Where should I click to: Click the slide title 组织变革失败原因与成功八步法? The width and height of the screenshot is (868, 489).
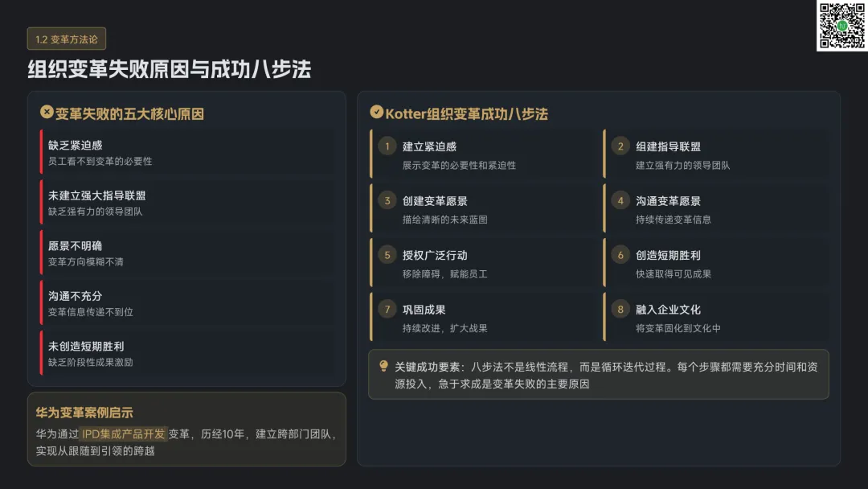point(169,69)
